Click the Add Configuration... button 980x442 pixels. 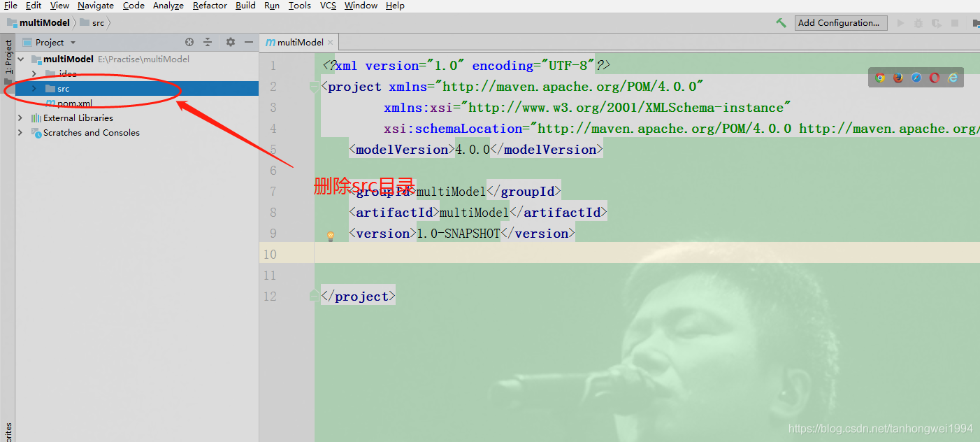[841, 23]
